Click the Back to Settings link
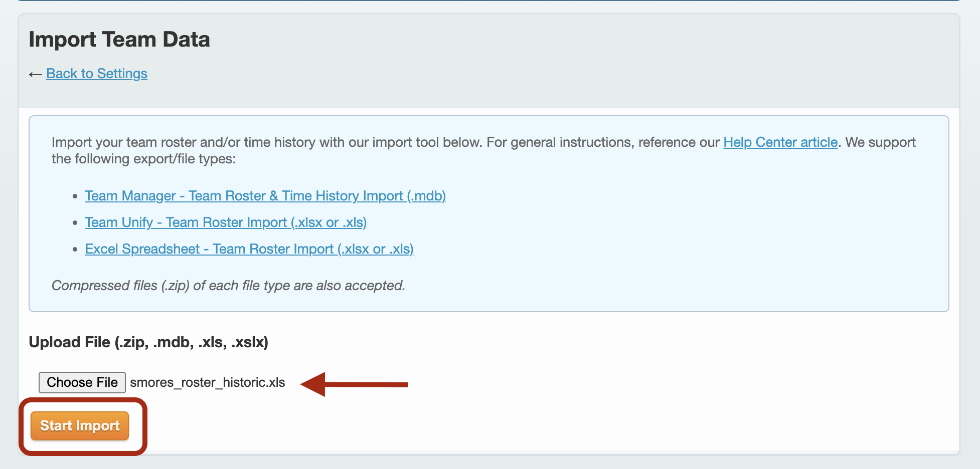980x469 pixels. pyautogui.click(x=96, y=74)
